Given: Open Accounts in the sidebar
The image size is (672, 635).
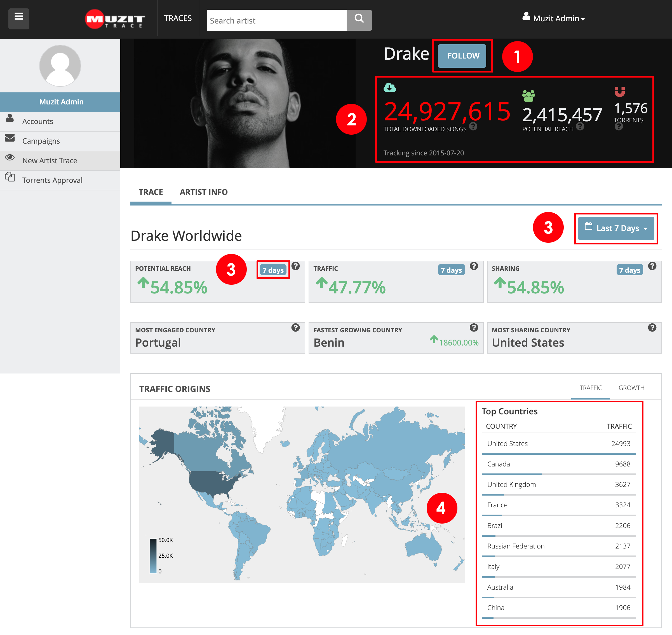Looking at the screenshot, I should 60,122.
